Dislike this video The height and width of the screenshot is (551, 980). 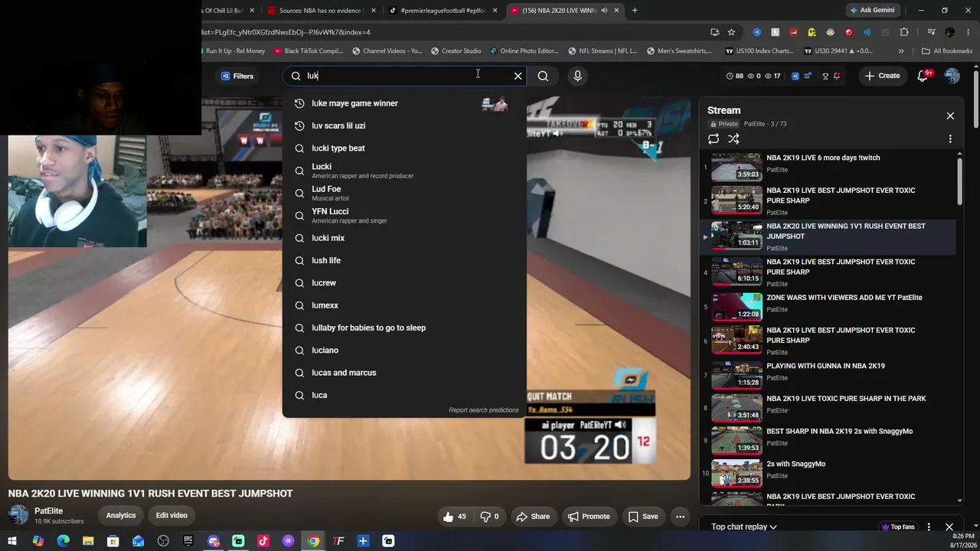click(x=489, y=517)
